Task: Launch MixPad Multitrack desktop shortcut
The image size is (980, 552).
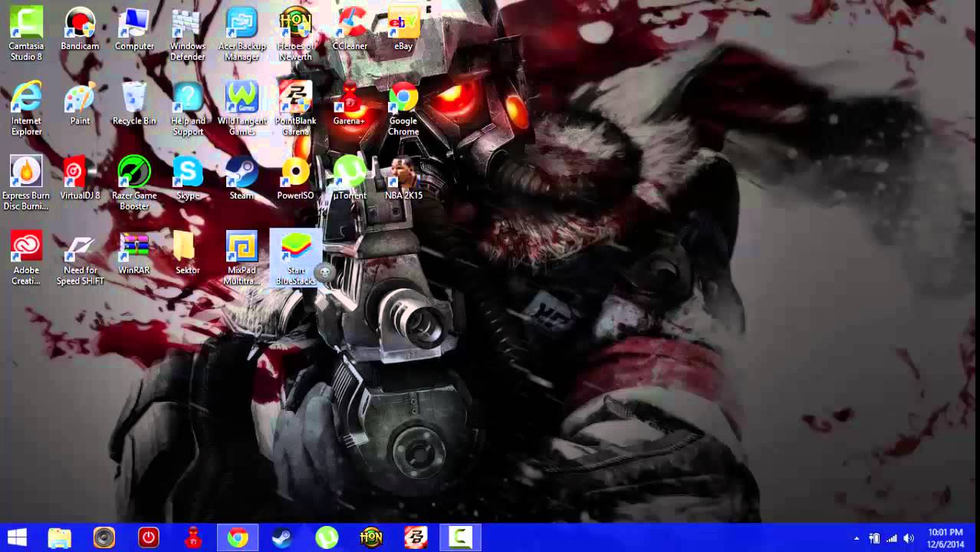Action: click(242, 258)
